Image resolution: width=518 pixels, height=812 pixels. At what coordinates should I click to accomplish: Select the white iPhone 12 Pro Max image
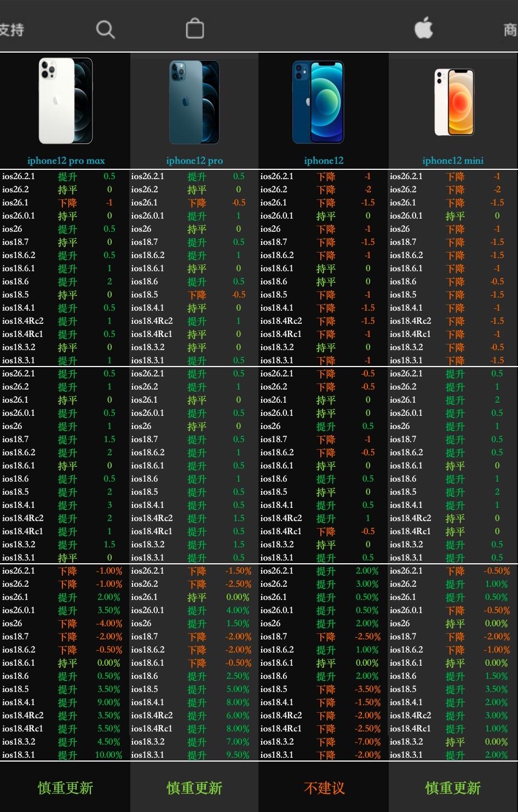pos(66,101)
